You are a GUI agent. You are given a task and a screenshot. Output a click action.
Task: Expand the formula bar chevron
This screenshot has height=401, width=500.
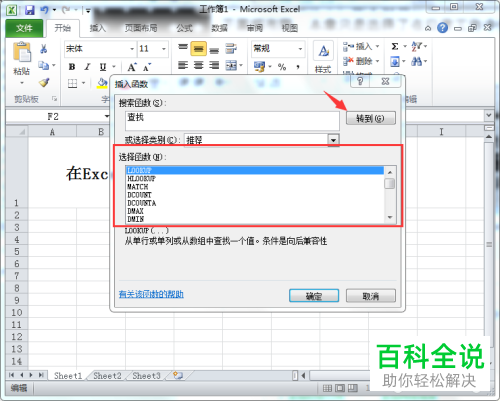(489, 115)
